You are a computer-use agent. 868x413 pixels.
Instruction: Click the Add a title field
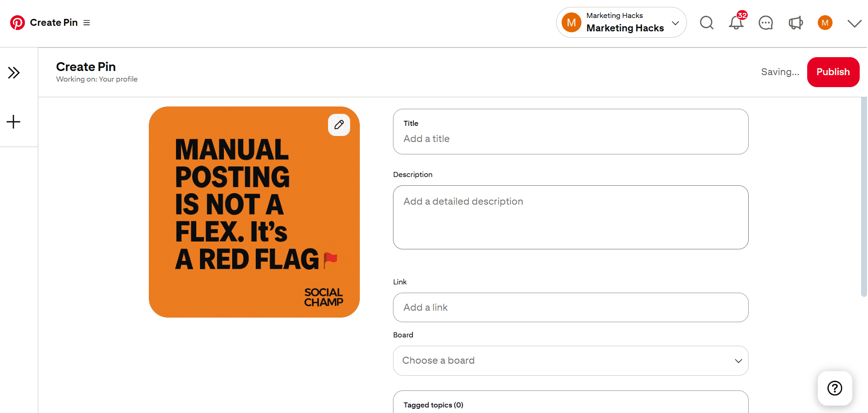[x=570, y=138]
